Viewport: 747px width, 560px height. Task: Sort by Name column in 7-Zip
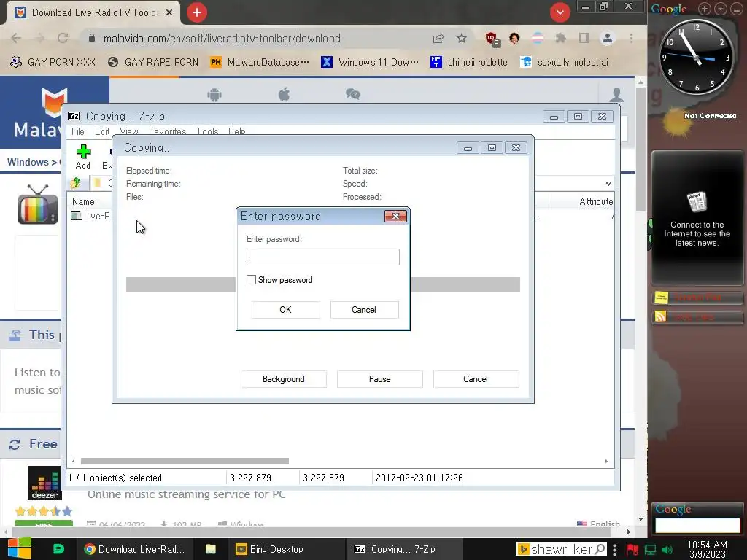(83, 201)
